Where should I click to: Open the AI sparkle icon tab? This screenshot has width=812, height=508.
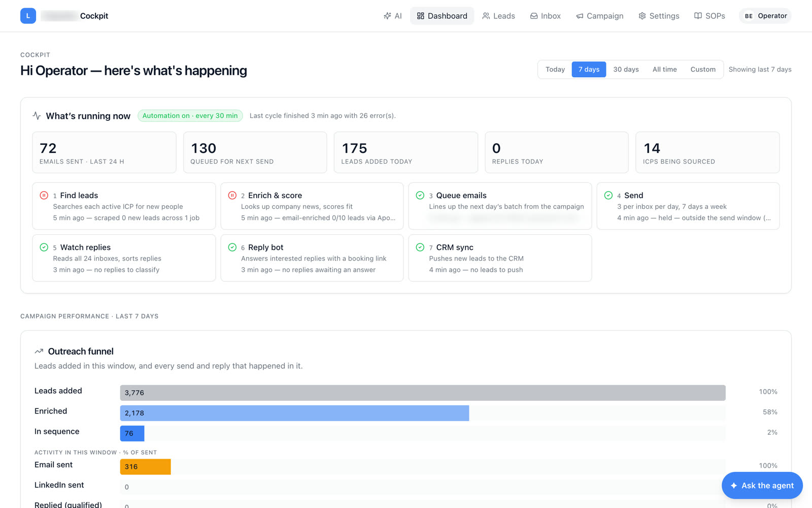coord(392,16)
